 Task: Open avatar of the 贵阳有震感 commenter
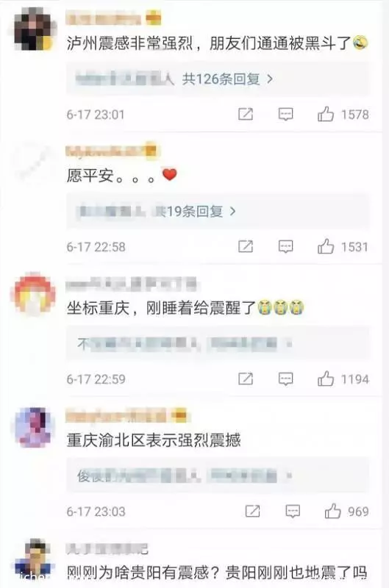pyautogui.click(x=35, y=560)
